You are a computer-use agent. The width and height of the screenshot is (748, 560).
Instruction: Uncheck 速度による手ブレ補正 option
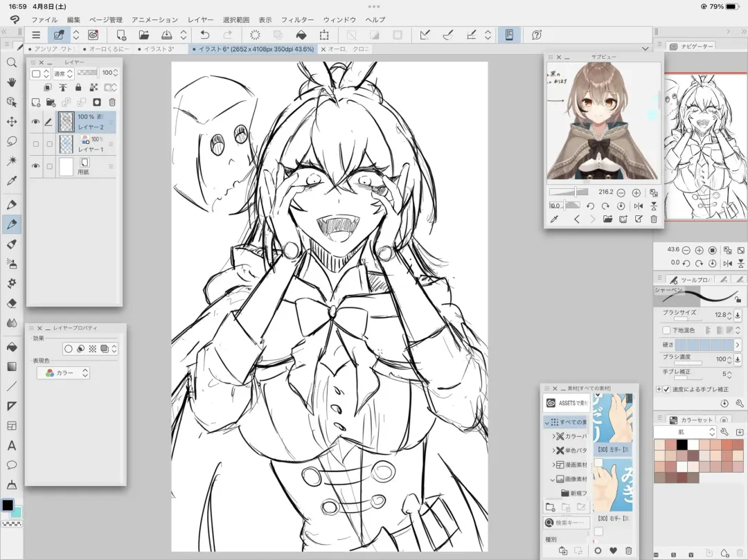coord(666,389)
